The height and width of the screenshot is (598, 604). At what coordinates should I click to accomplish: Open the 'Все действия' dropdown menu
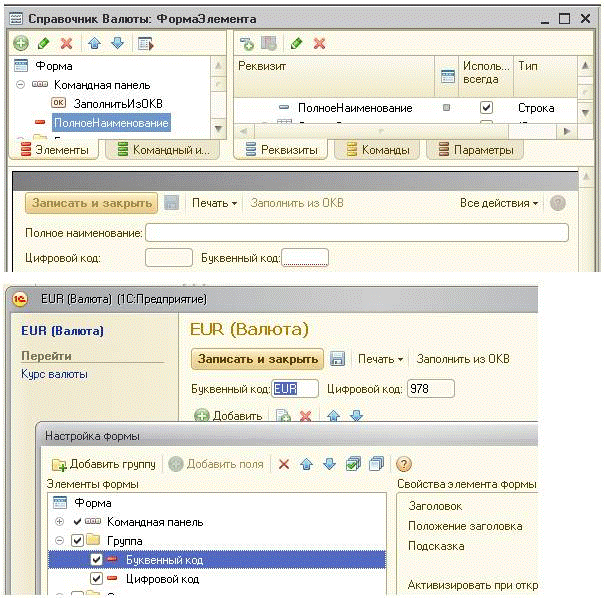click(x=498, y=203)
